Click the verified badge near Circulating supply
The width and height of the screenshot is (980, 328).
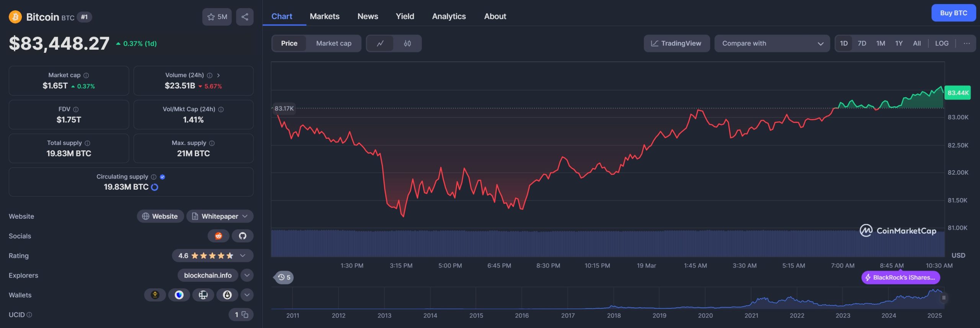(x=162, y=177)
